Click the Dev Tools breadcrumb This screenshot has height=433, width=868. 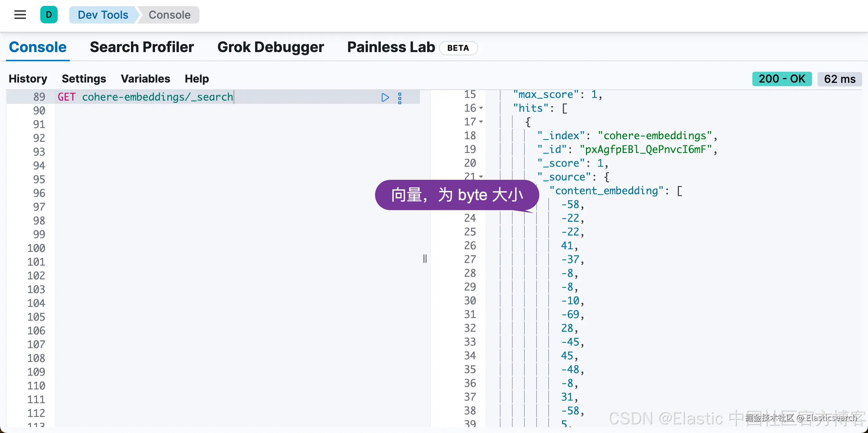click(x=103, y=15)
